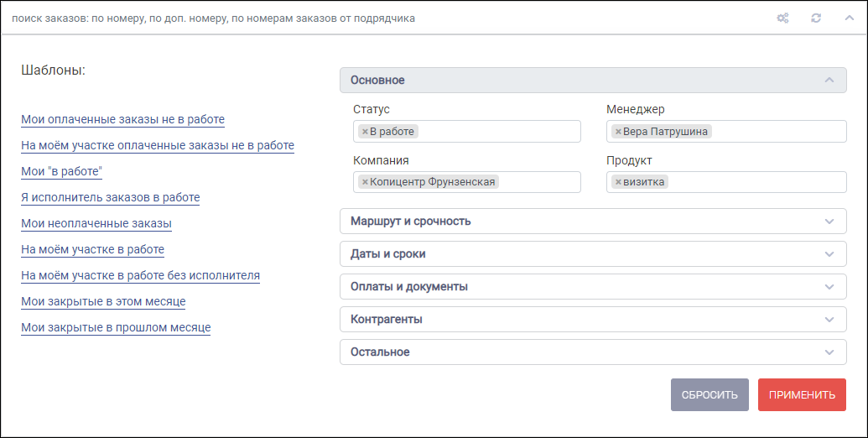
Task: Click the order search input field
Action: [387, 18]
